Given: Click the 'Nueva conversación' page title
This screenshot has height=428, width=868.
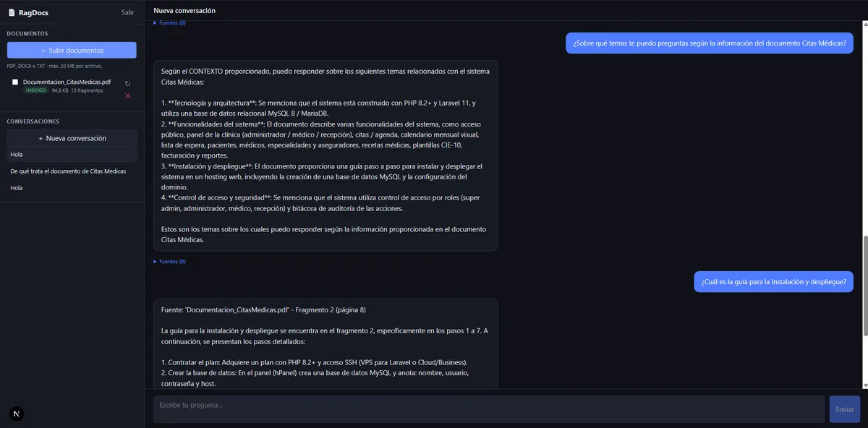Looking at the screenshot, I should tap(184, 11).
